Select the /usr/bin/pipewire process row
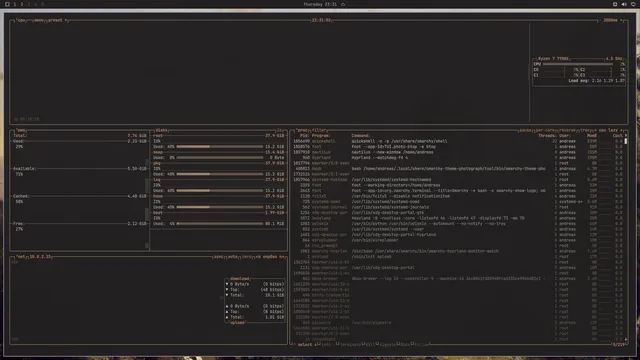The width and height of the screenshot is (640, 360). [457, 322]
